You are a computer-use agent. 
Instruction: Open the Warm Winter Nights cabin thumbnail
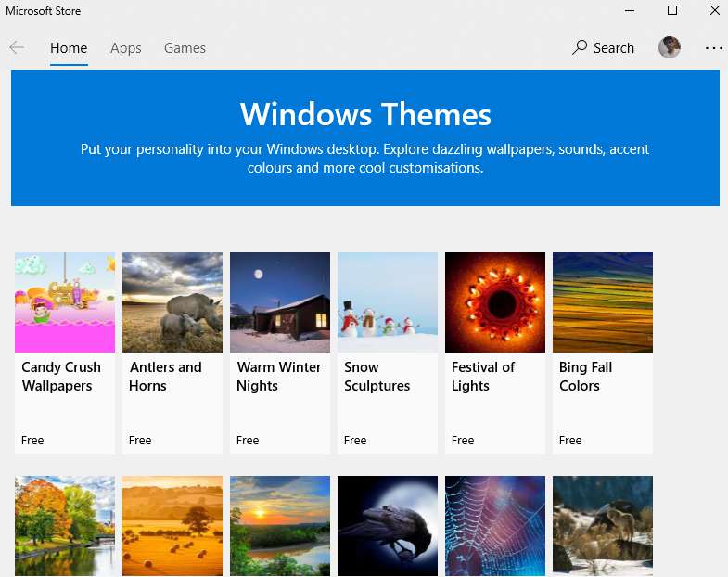click(280, 302)
